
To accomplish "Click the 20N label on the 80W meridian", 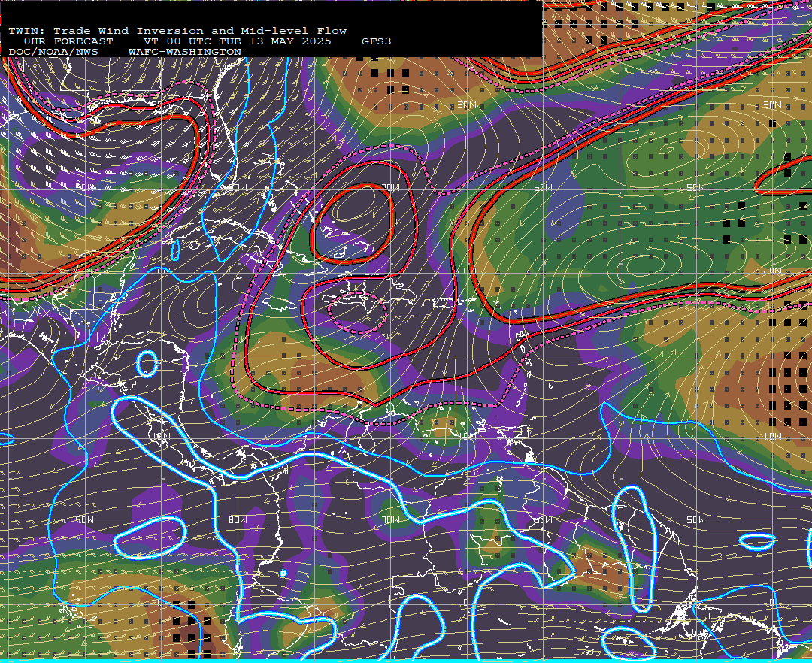I will (161, 271).
